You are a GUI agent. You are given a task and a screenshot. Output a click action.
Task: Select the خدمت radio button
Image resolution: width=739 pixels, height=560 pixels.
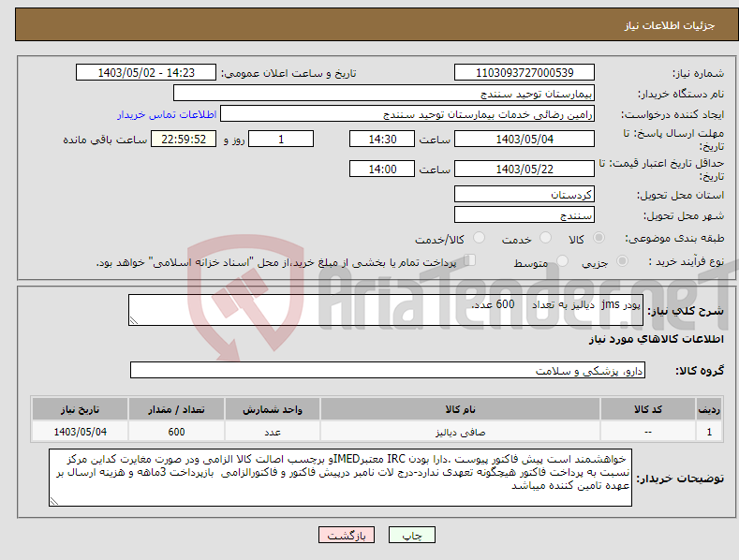click(x=545, y=238)
